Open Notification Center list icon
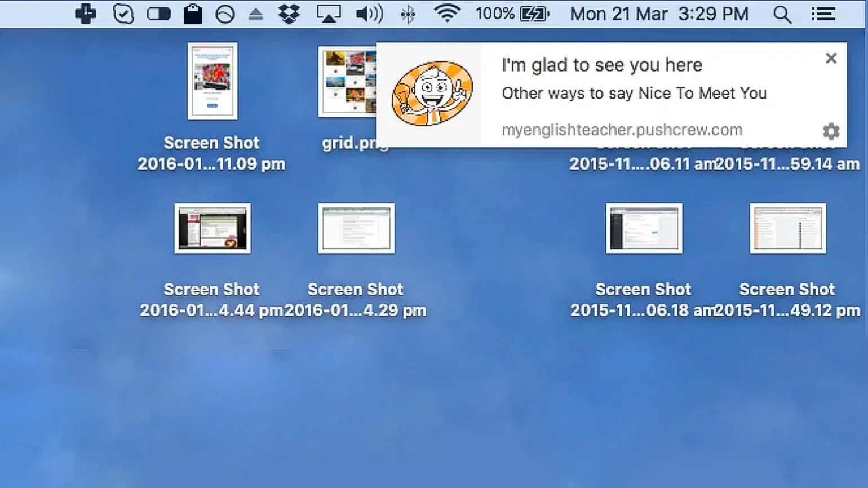The width and height of the screenshot is (868, 488). pyautogui.click(x=823, y=14)
